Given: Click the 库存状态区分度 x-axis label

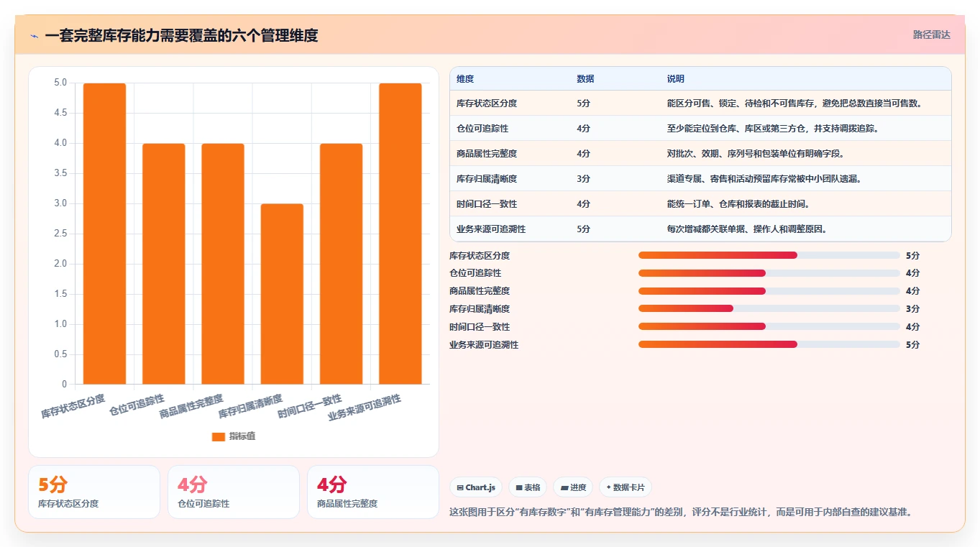Looking at the screenshot, I should [73, 406].
